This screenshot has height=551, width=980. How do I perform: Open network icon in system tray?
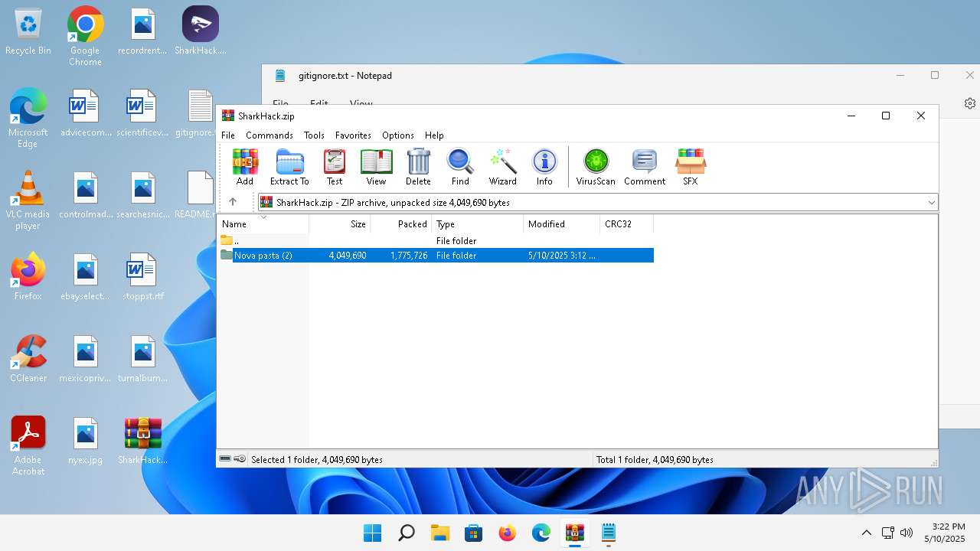point(888,533)
